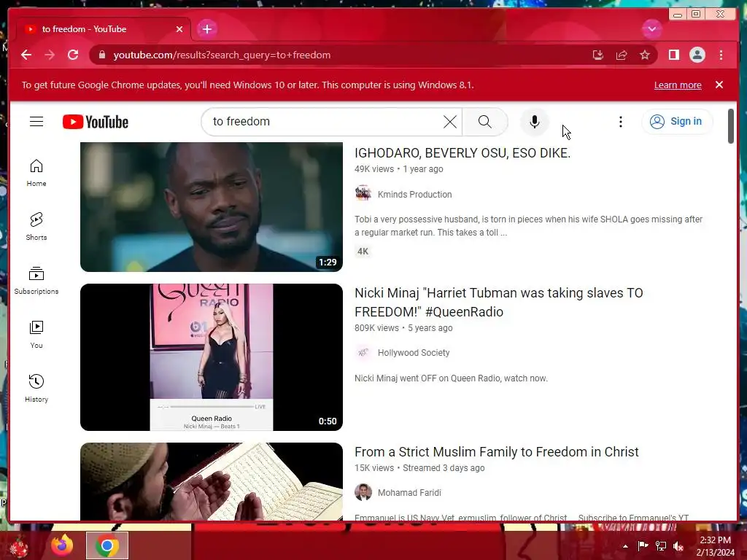Expand the tab search dropdown arrow
The image size is (747, 560).
pyautogui.click(x=651, y=29)
